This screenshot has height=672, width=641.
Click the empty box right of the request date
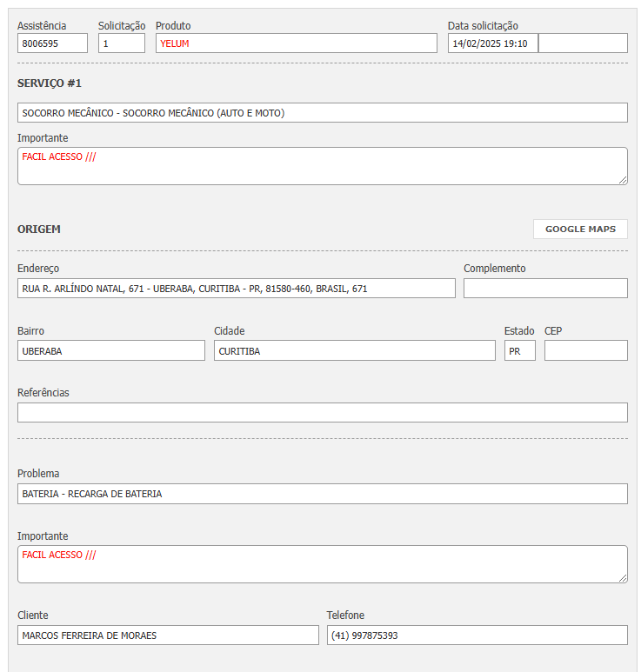pyautogui.click(x=583, y=43)
